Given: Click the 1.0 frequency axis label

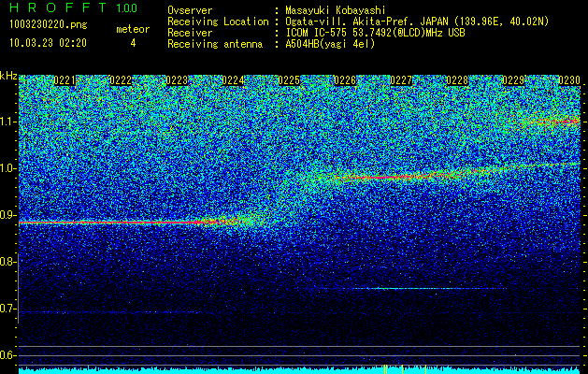Looking at the screenshot, I should 7,168.
